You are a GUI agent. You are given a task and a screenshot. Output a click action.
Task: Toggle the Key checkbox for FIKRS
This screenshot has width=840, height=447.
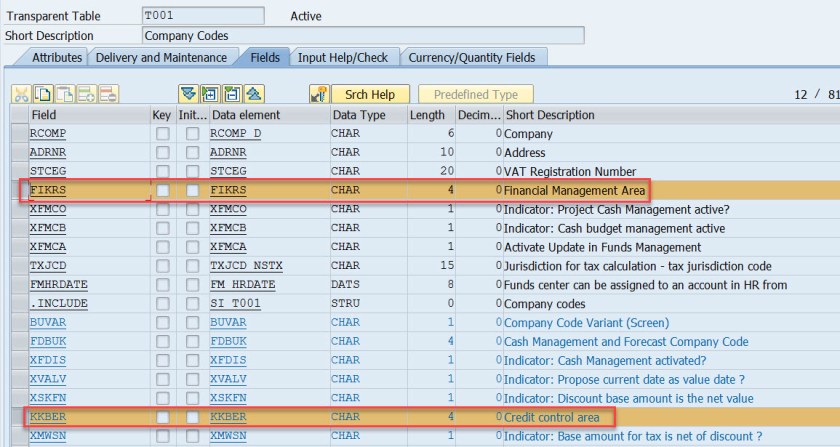pyautogui.click(x=162, y=190)
